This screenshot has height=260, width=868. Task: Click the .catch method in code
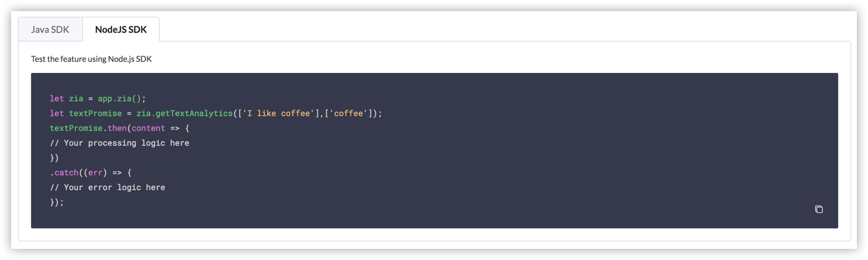pos(64,173)
